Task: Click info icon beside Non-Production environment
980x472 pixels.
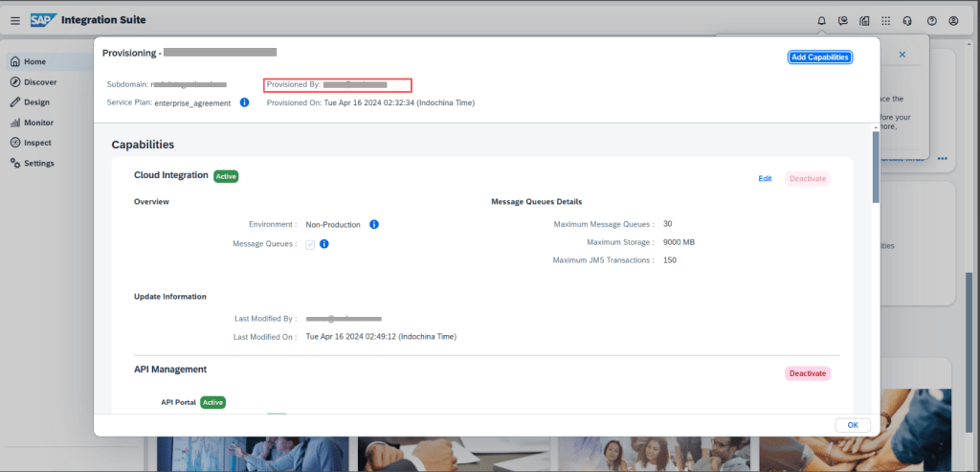Action: pyautogui.click(x=374, y=225)
